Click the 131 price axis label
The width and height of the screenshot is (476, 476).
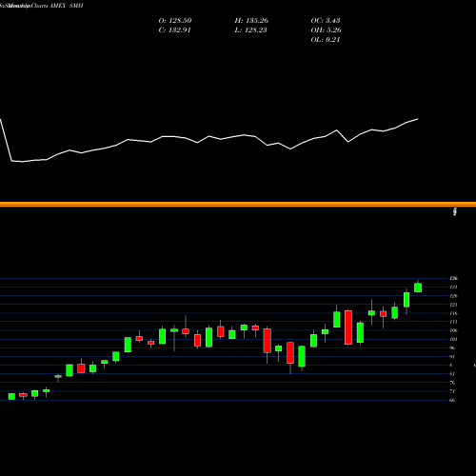tap(453, 288)
